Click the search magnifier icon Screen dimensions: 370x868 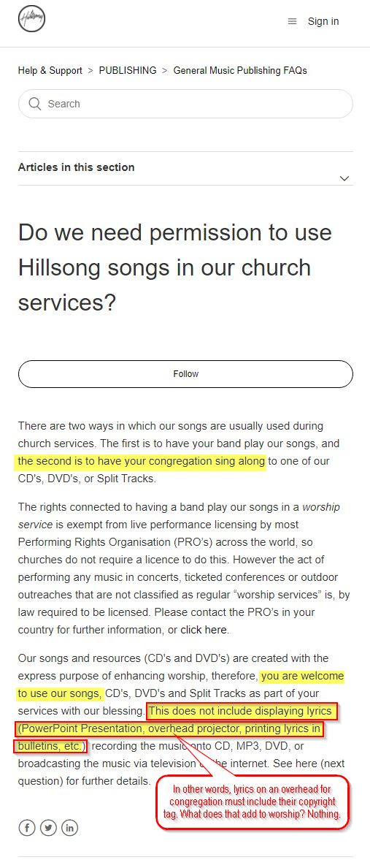pos(35,104)
